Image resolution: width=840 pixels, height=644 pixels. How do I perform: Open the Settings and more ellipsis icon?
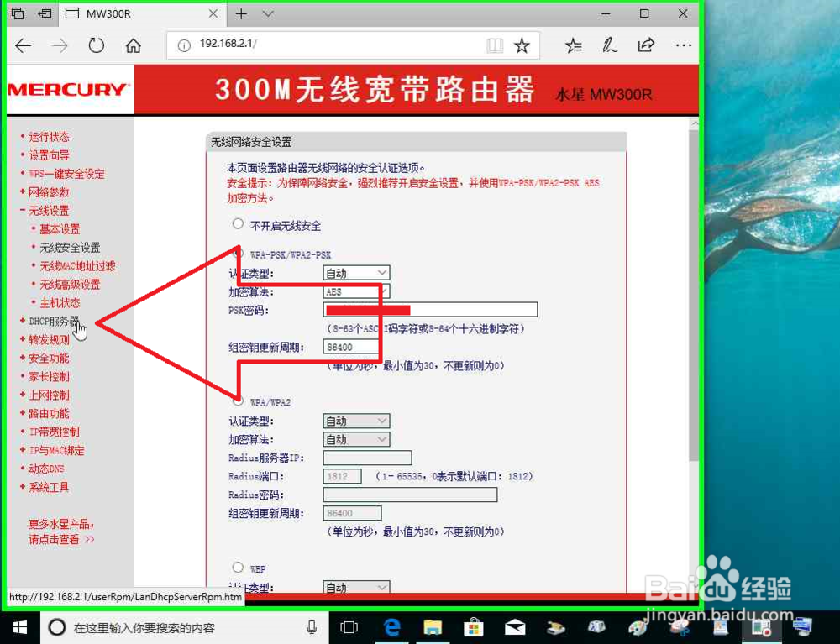pos(683,45)
